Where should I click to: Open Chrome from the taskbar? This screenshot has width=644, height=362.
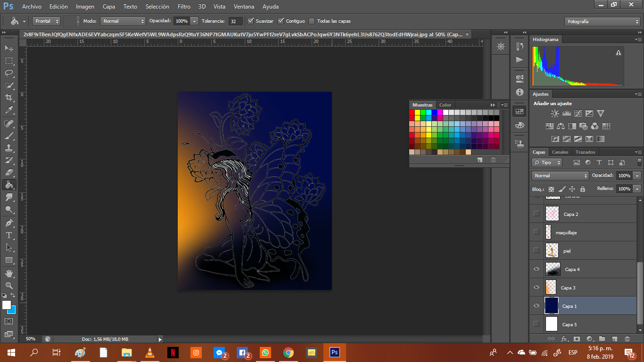point(289,353)
